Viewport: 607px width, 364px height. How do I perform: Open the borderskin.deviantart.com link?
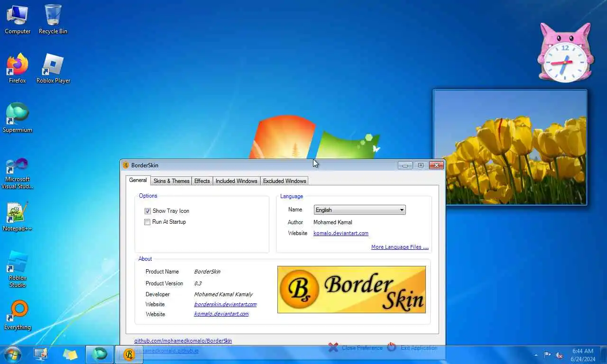tap(225, 304)
